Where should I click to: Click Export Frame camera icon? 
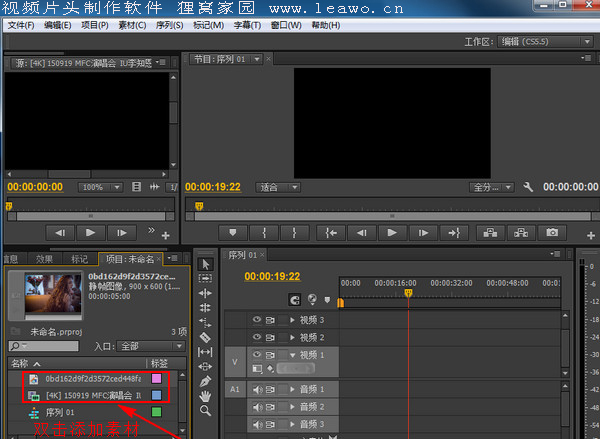click(552, 232)
